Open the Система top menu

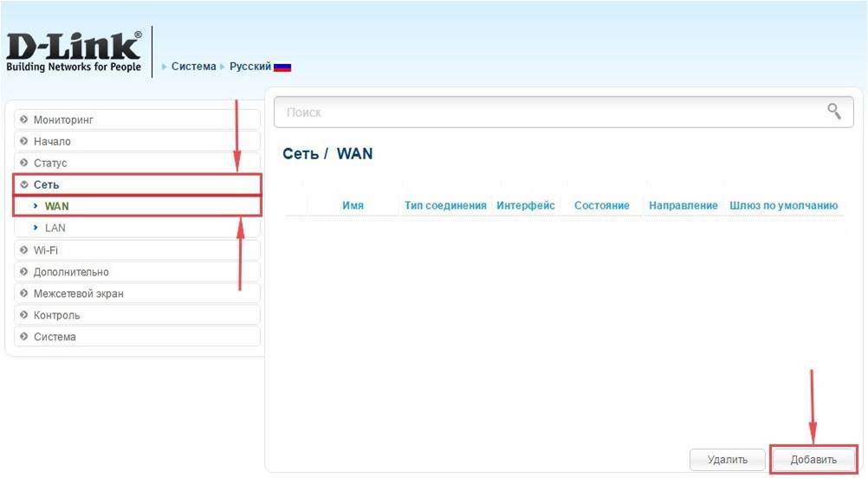(x=193, y=67)
